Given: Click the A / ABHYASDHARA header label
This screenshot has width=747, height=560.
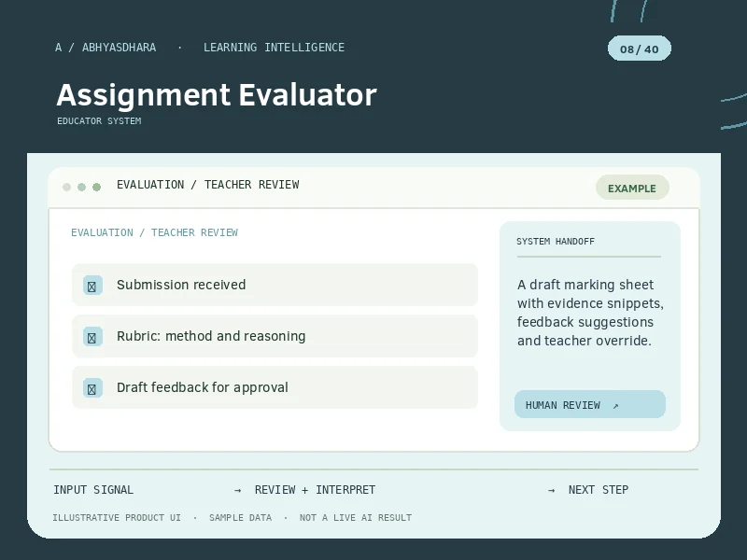Looking at the screenshot, I should click(x=106, y=48).
